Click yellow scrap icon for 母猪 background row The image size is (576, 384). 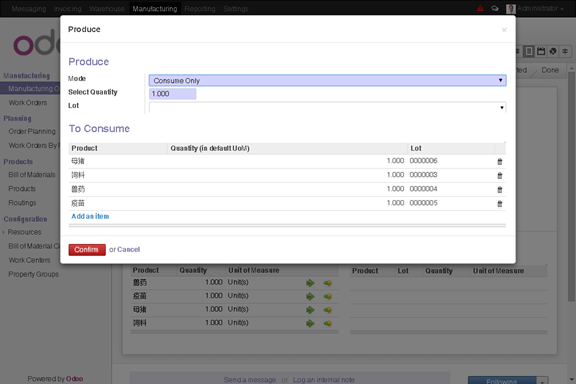click(x=328, y=310)
